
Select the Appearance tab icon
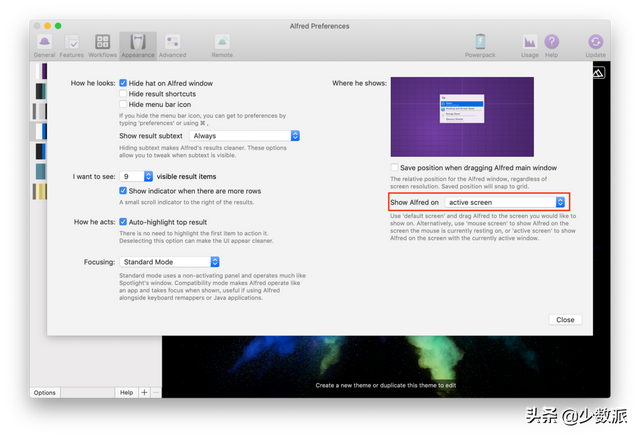(138, 46)
